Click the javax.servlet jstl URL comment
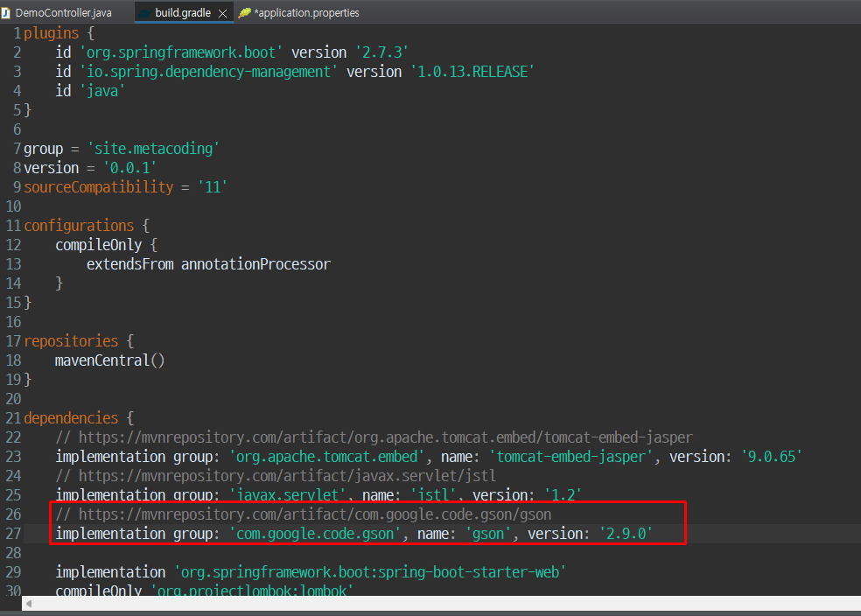Screen dimensions: 861x616 (276, 475)
